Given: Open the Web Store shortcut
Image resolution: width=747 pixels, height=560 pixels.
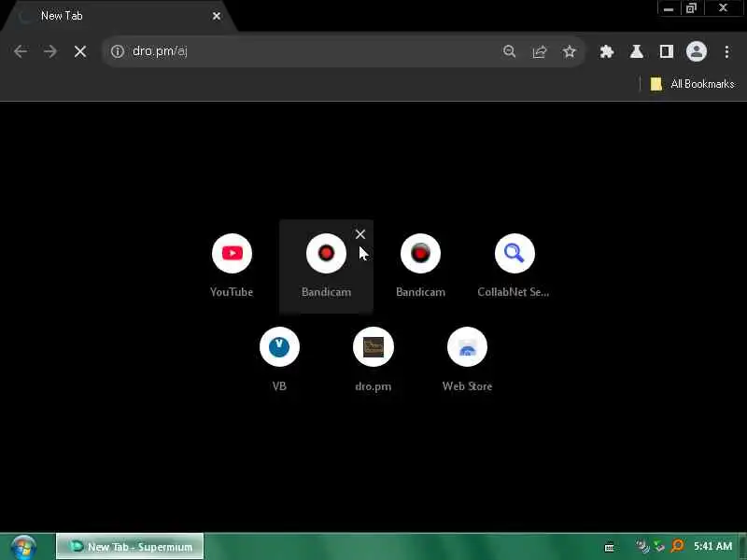Looking at the screenshot, I should coord(468,359).
